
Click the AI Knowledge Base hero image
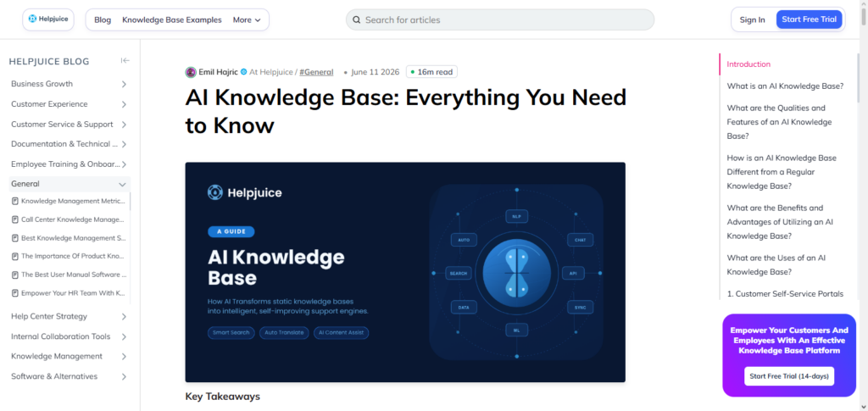(x=405, y=272)
